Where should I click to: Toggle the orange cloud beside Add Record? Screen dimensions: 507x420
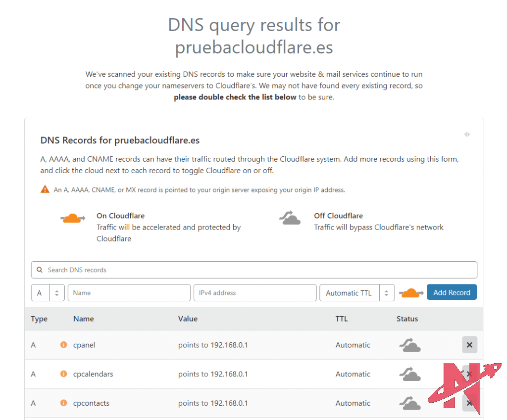click(x=411, y=293)
